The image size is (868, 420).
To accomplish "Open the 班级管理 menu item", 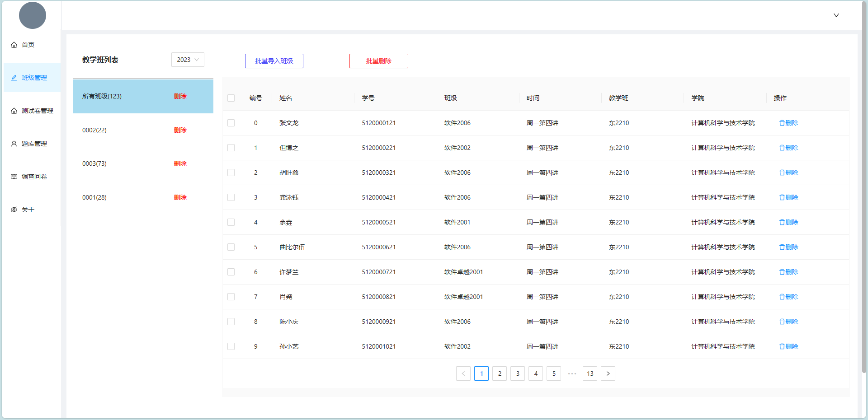I will coord(32,78).
